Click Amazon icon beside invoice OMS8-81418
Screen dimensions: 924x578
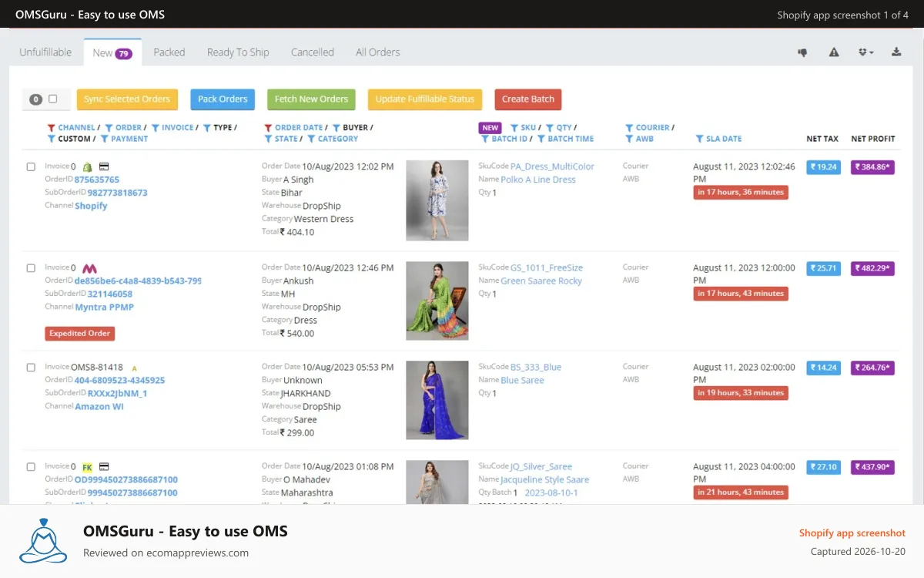tap(134, 368)
